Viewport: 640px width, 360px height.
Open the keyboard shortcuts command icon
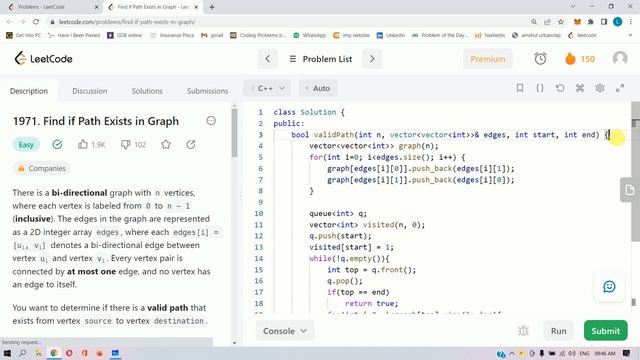coord(580,88)
